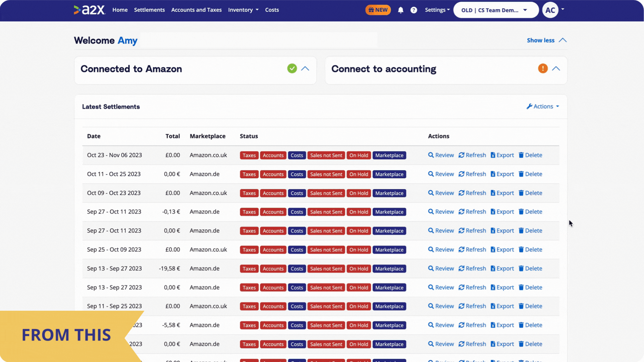Click the Costs navigation link

[x=271, y=10]
